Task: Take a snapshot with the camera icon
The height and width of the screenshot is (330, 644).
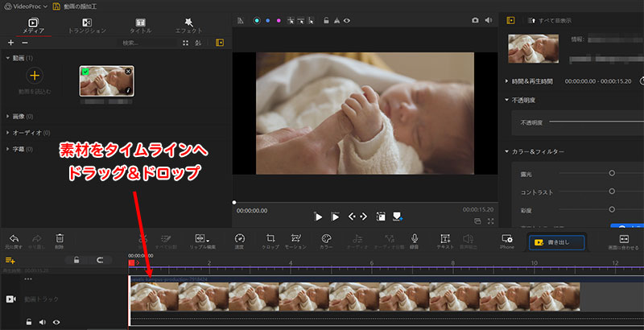Action: pos(475,20)
